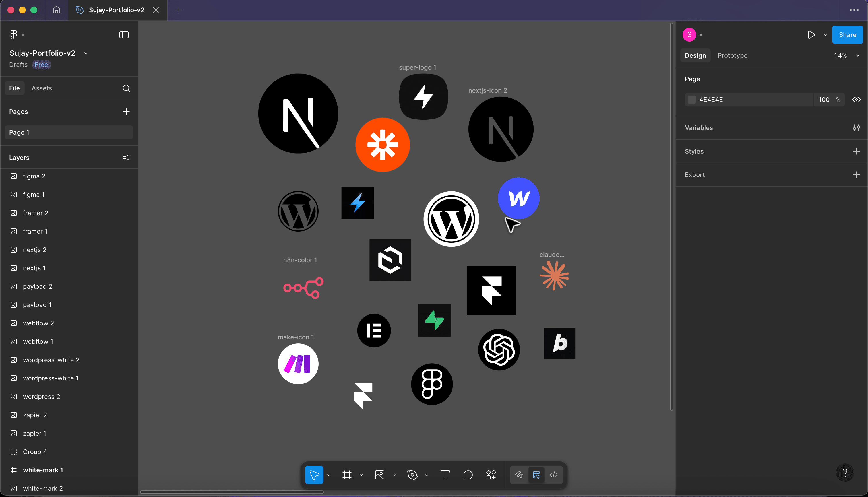The image size is (868, 497).
Task: Click the page color swatch 4E4E4E
Action: click(691, 100)
